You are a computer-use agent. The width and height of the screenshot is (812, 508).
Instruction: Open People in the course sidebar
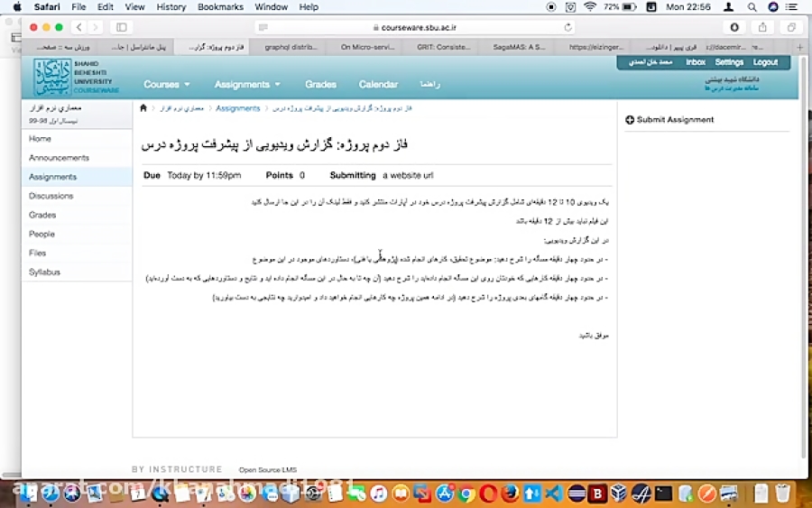point(78,234)
